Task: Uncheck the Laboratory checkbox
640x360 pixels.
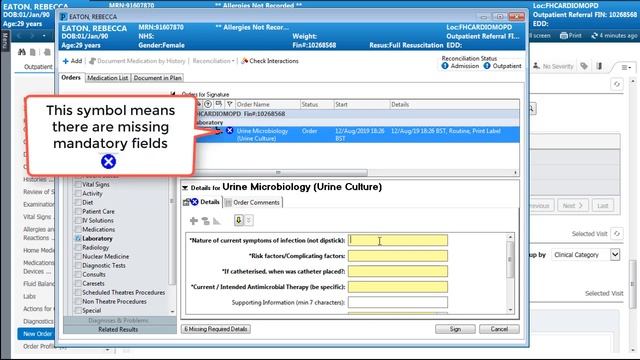Action: (78, 238)
